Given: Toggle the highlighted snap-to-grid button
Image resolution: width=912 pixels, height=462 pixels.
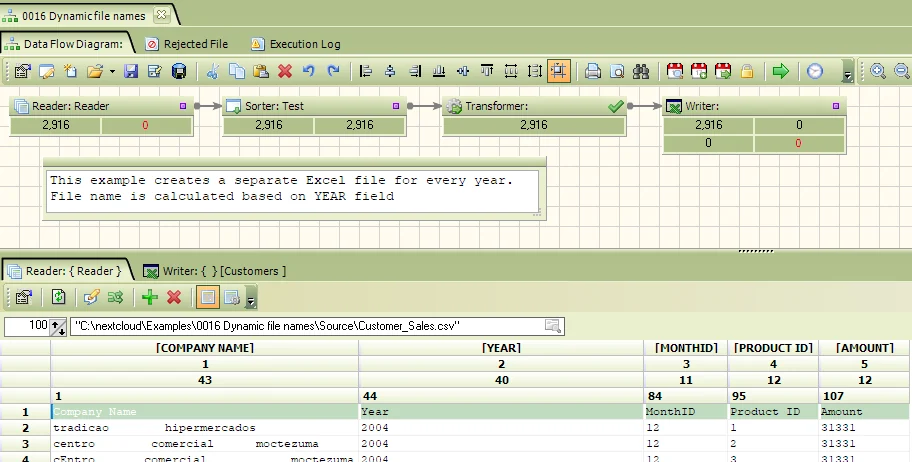Looking at the screenshot, I should pyautogui.click(x=558, y=71).
